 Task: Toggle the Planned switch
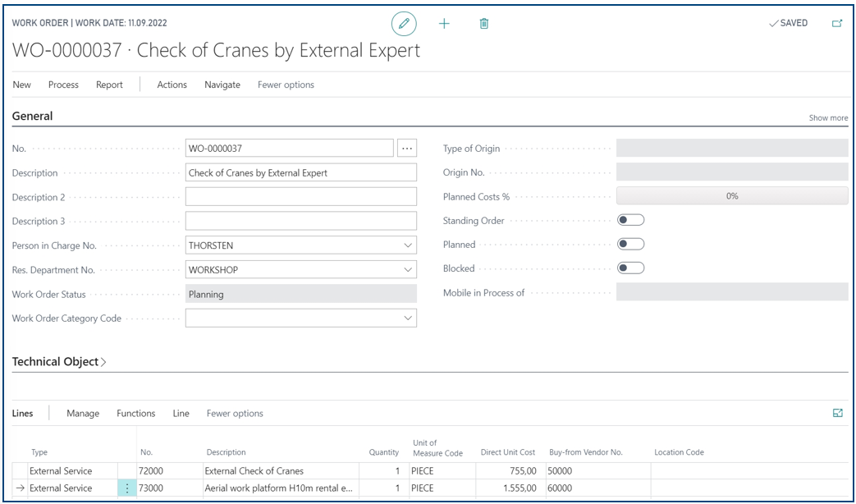click(630, 244)
